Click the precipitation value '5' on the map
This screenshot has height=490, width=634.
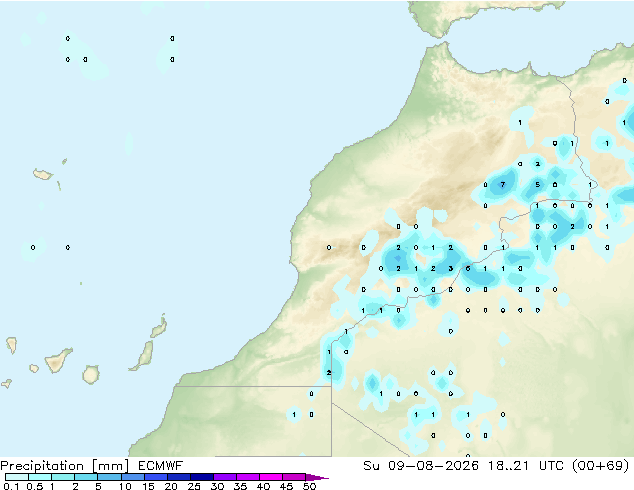tap(537, 185)
